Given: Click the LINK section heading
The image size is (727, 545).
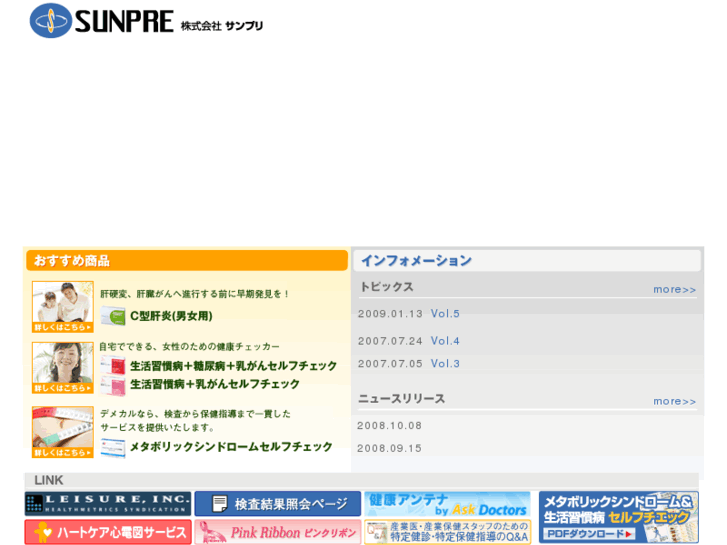Looking at the screenshot, I should (x=49, y=480).
